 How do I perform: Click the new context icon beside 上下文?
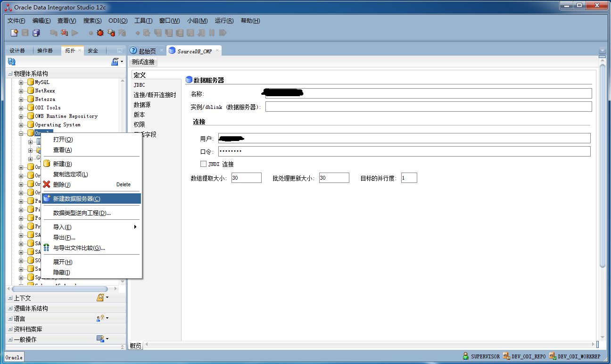(x=100, y=298)
